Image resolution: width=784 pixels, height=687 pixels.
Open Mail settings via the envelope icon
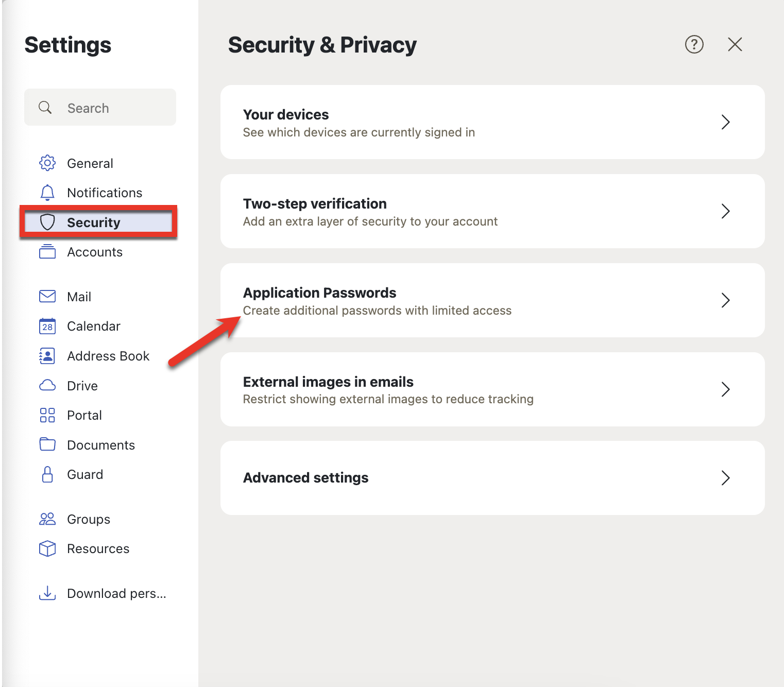pos(47,296)
